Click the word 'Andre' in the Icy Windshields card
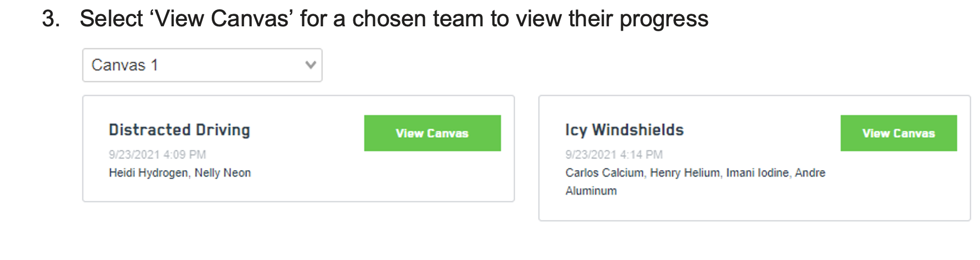This screenshot has width=980, height=260. [x=810, y=173]
